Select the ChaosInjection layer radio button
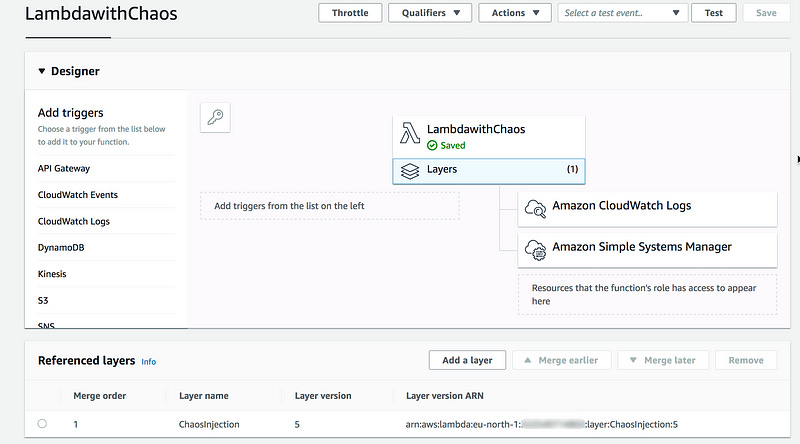Screen dimensions: 800x444 tap(42, 424)
